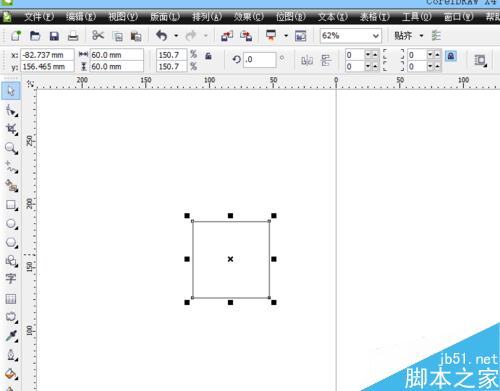The image size is (500, 391).
Task: Open the 效果(C) menu
Action: pyautogui.click(x=249, y=16)
